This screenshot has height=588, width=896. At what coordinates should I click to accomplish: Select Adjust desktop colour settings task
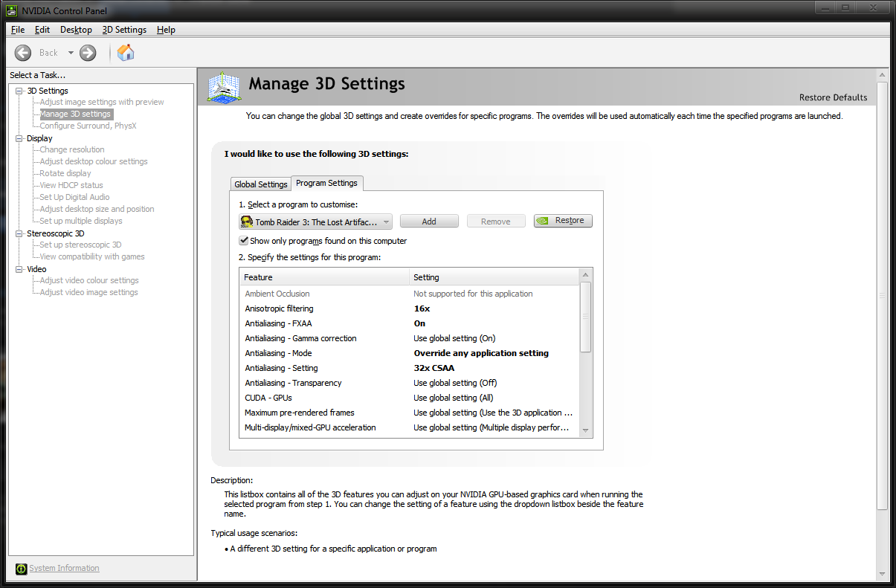(x=94, y=162)
